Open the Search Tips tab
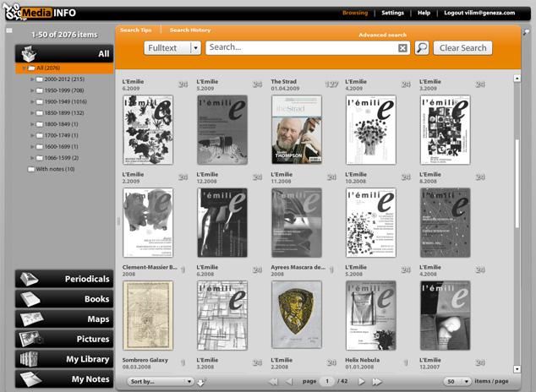The image size is (536, 392). click(x=136, y=30)
